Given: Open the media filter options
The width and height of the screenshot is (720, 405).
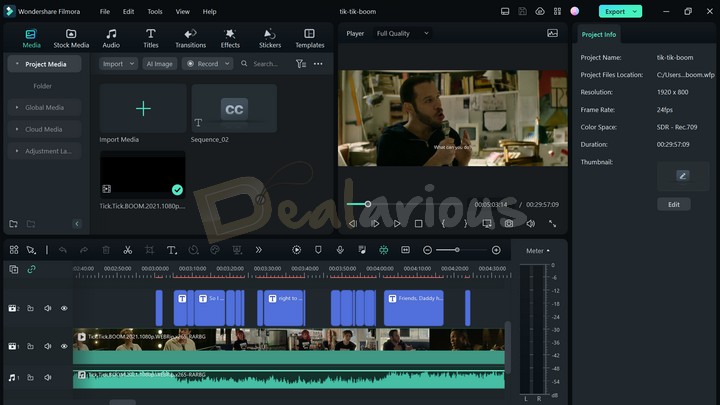Looking at the screenshot, I should point(301,64).
